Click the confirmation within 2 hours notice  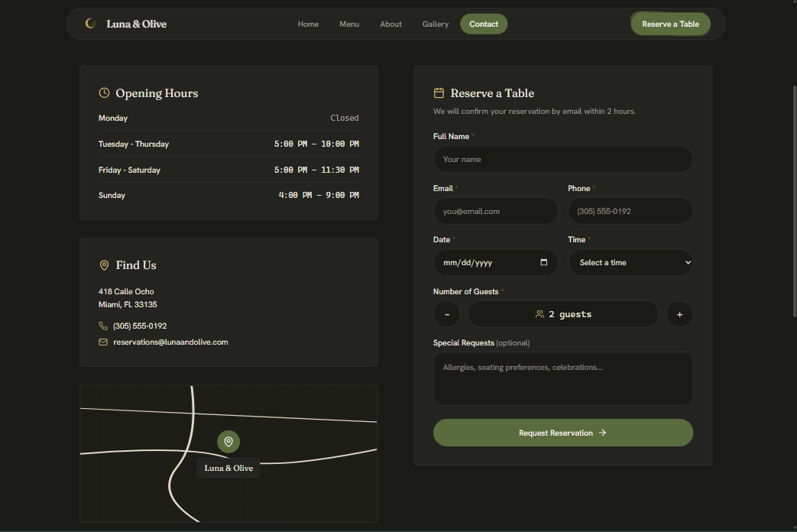coord(535,112)
